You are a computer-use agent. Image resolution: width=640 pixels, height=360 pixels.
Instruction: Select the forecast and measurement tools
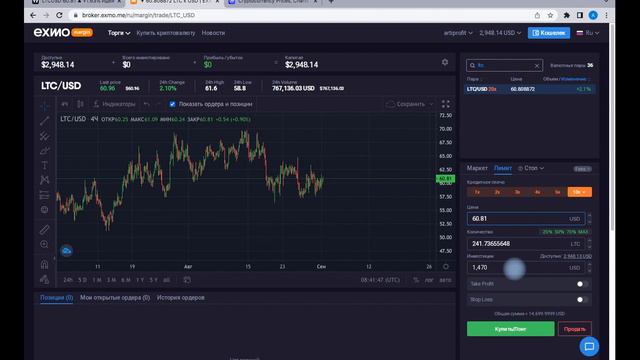44,195
